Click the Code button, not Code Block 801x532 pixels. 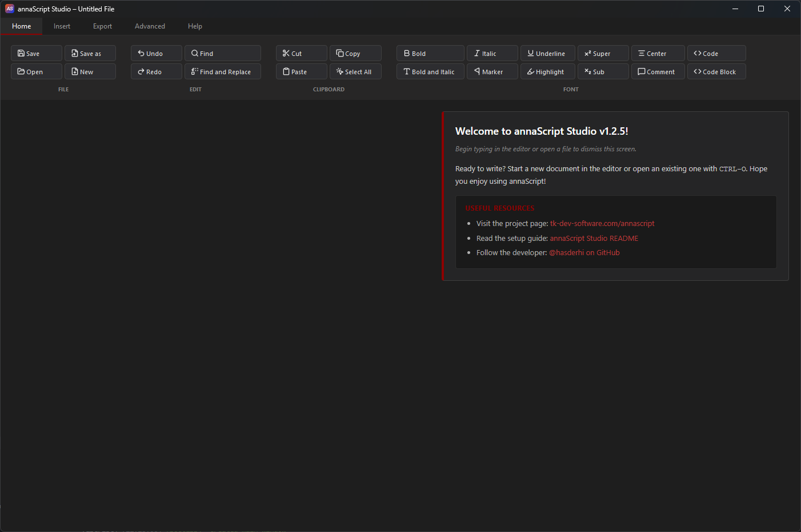click(716, 53)
